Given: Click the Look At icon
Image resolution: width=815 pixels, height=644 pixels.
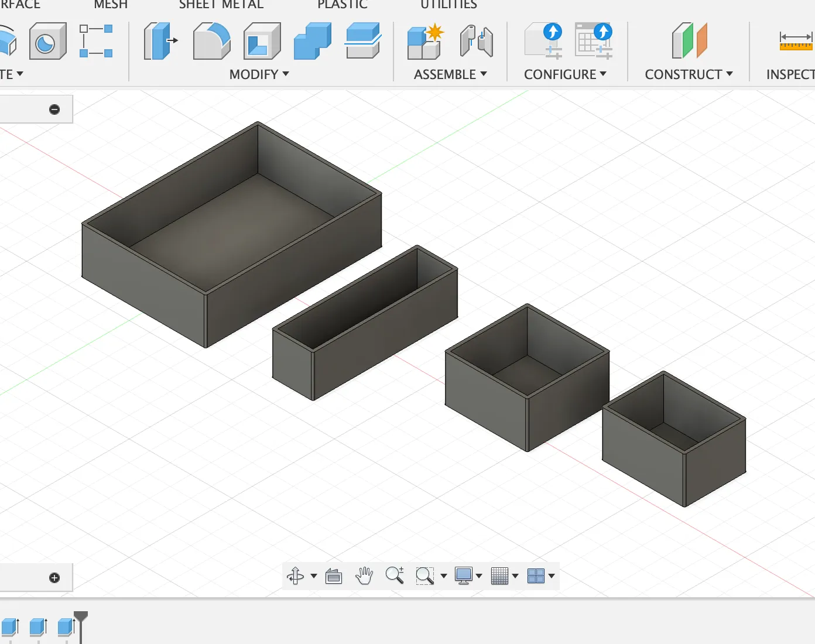Looking at the screenshot, I should [x=334, y=576].
